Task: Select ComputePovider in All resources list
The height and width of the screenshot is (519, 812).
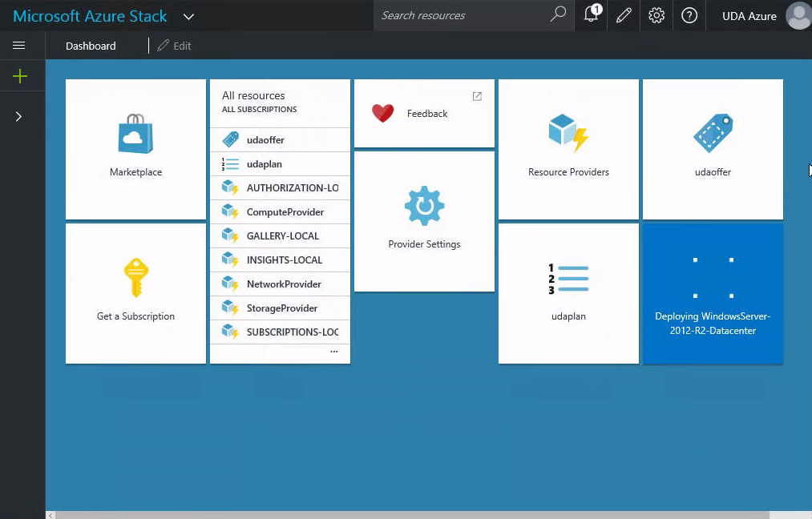Action: (285, 212)
